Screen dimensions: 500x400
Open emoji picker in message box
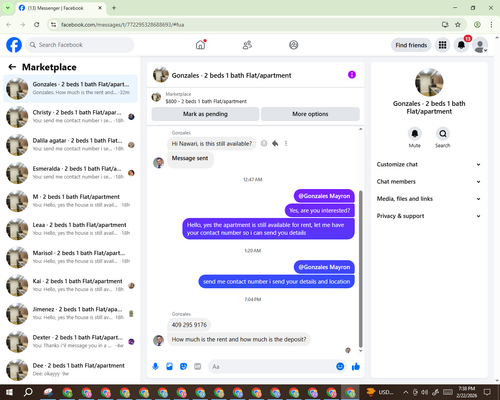pyautogui.click(x=340, y=367)
